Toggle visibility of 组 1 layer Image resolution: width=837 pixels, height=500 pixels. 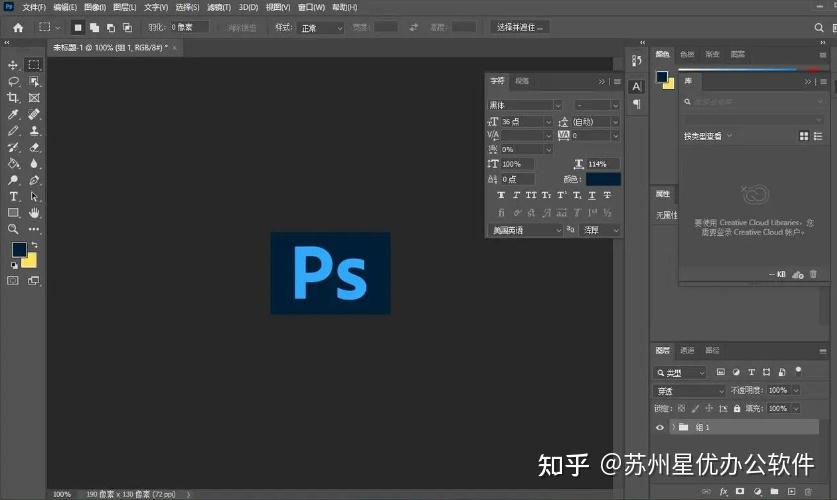coord(660,427)
